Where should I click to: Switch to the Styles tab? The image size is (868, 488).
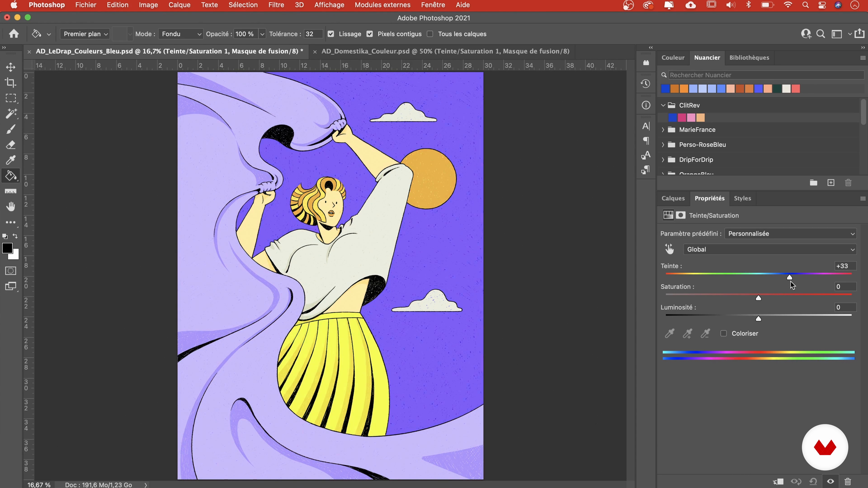click(x=742, y=198)
